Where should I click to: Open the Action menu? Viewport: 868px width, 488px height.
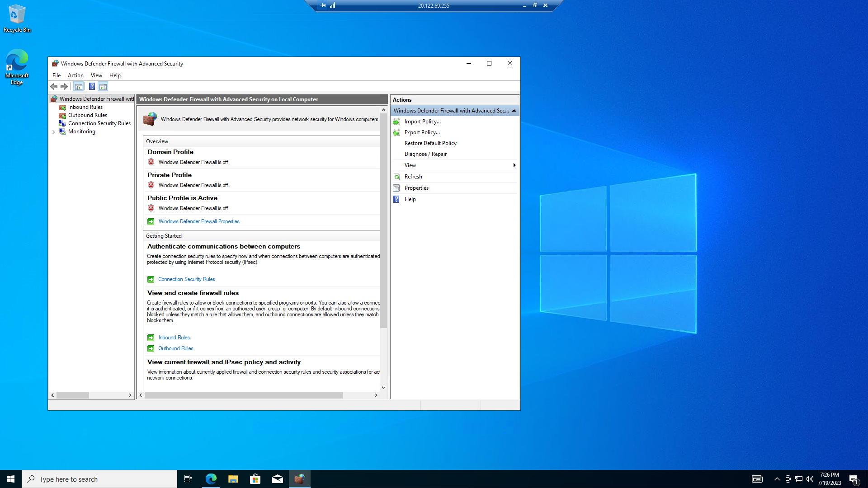pyautogui.click(x=75, y=75)
